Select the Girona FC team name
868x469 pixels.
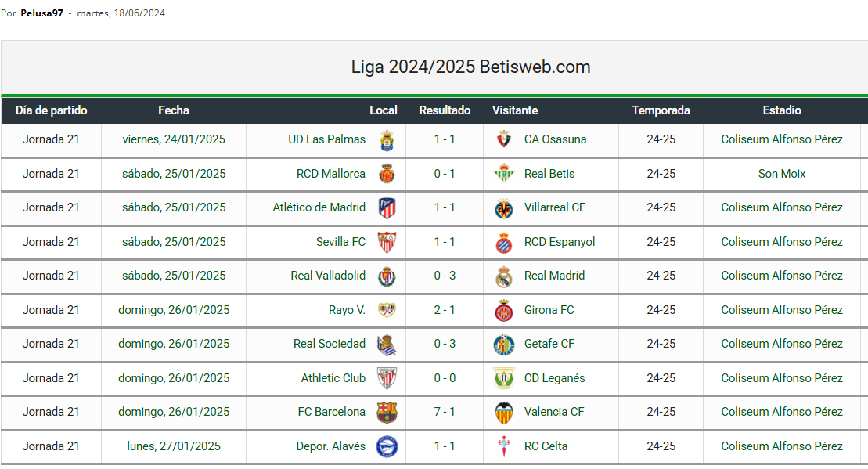tap(549, 310)
